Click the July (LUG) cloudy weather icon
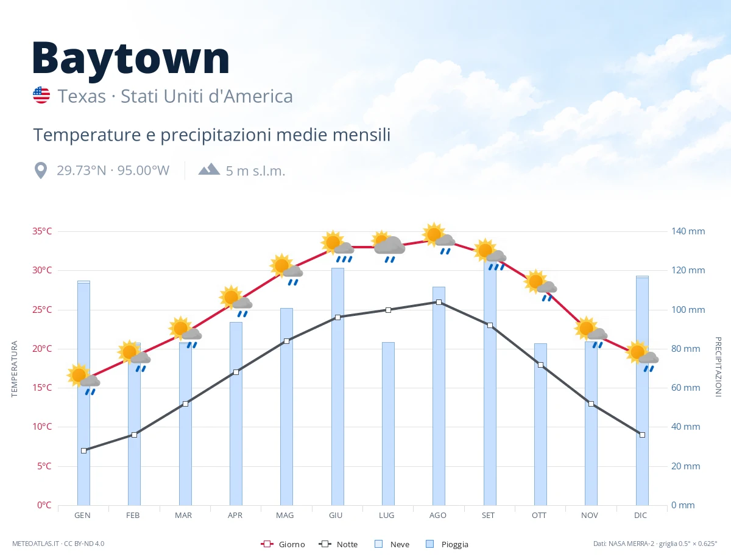731x560 pixels. pyautogui.click(x=388, y=246)
